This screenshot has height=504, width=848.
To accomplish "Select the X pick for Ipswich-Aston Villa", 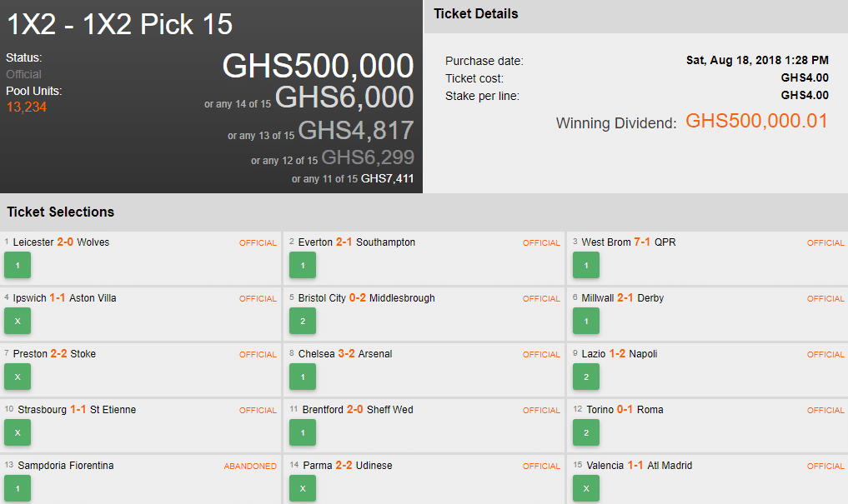I will coord(18,322).
